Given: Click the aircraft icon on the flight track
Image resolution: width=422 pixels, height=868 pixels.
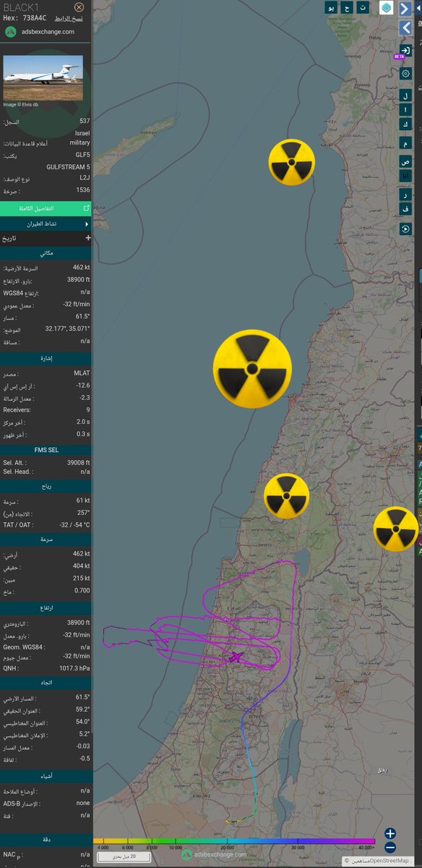Looking at the screenshot, I should tap(235, 657).
